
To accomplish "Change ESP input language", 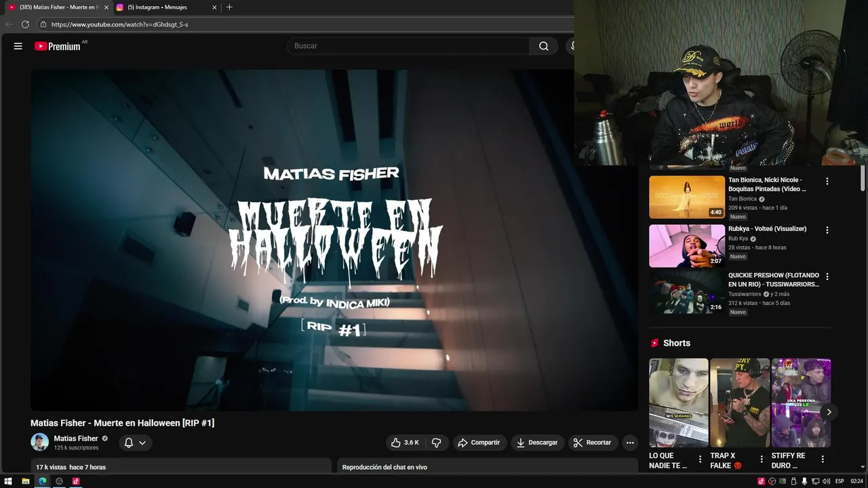I will click(x=840, y=481).
